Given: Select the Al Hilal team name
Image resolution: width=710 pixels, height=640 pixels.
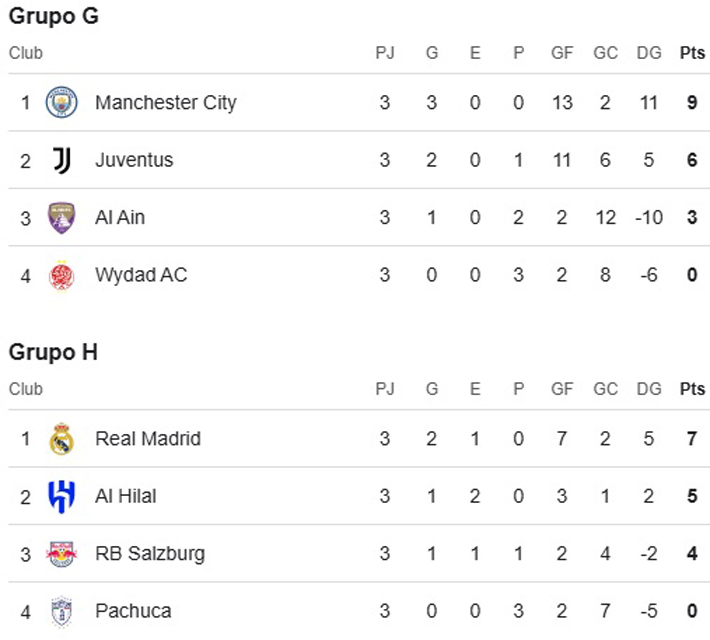Looking at the screenshot, I should (126, 496).
